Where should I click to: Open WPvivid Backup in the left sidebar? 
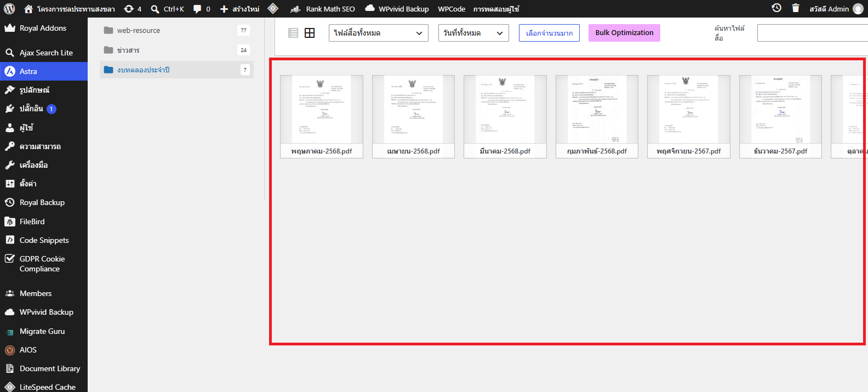point(44,312)
